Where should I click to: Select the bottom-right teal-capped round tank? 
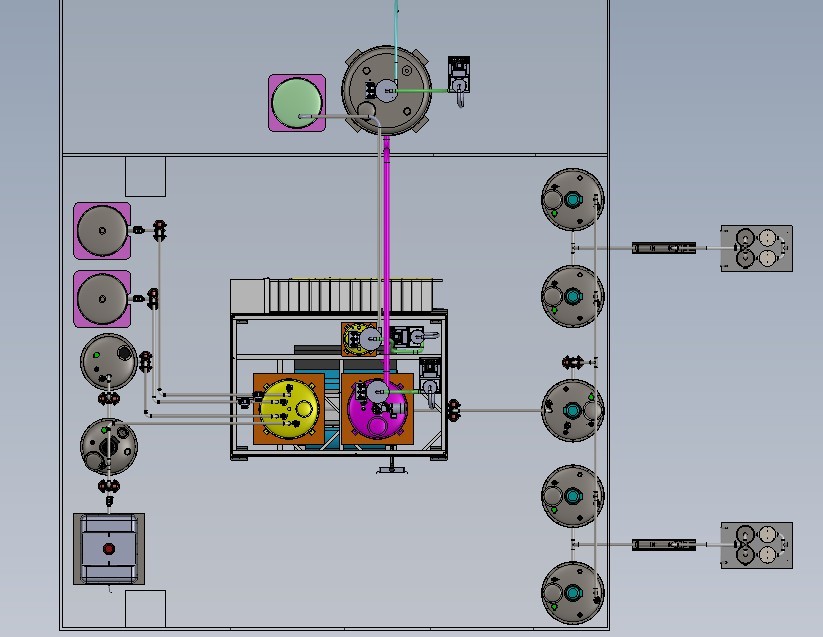pos(573,593)
